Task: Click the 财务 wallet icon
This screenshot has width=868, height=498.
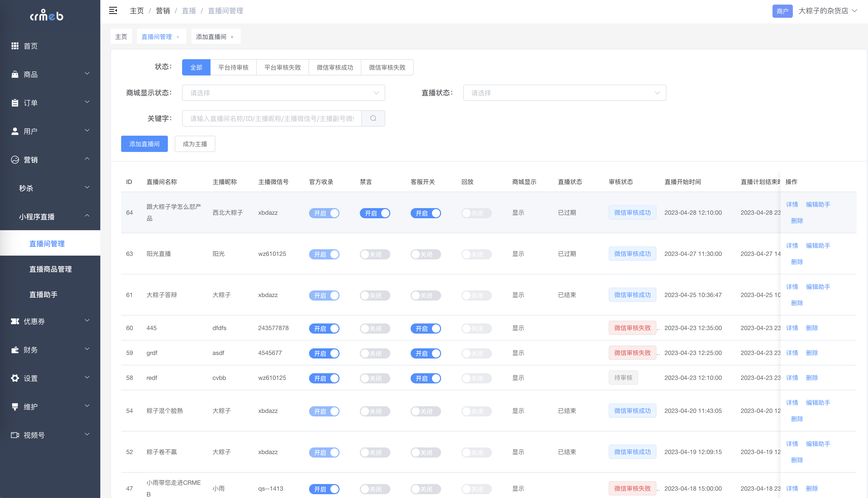Action: point(15,350)
